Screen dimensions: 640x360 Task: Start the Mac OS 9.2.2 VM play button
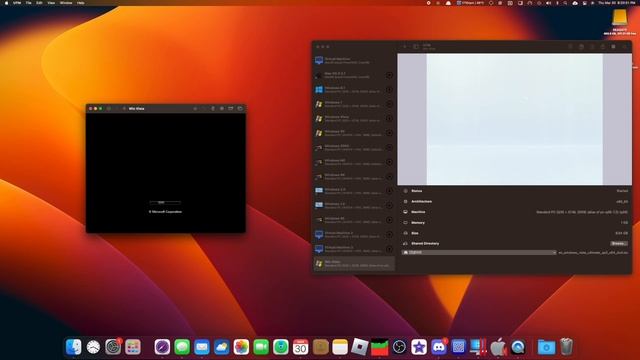tap(389, 75)
